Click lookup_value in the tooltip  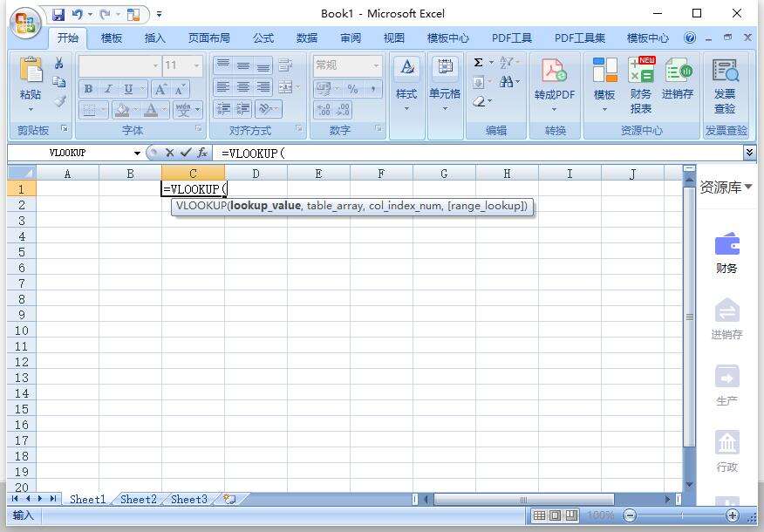pos(265,206)
